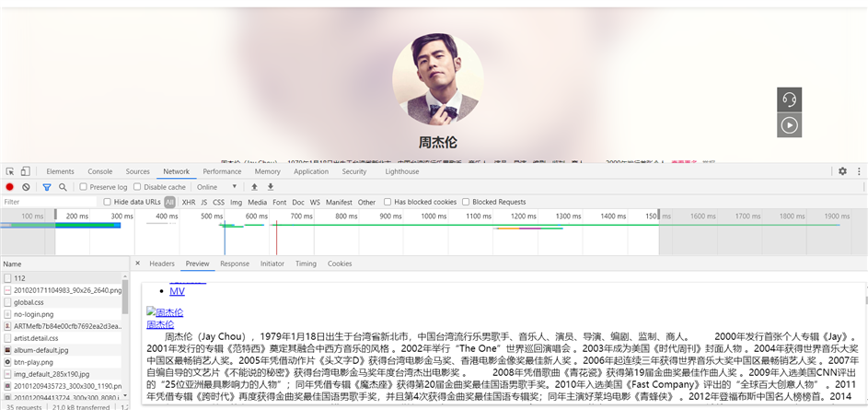Screen dimensions: 868x410
Task: Clear the network log
Action: (x=26, y=187)
